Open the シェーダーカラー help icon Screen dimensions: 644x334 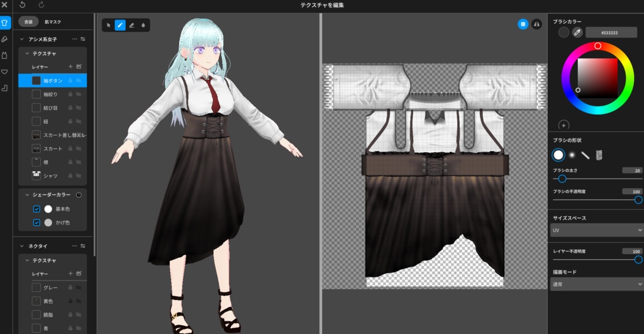point(79,195)
